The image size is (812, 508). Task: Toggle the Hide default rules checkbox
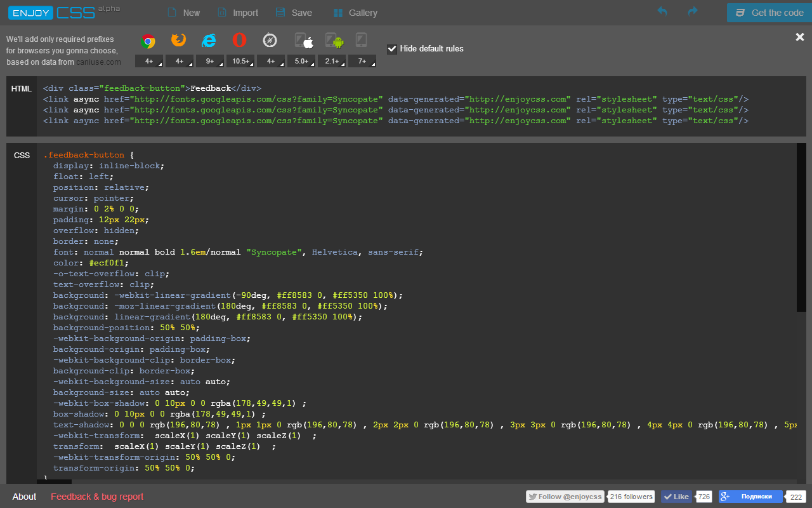[392, 49]
